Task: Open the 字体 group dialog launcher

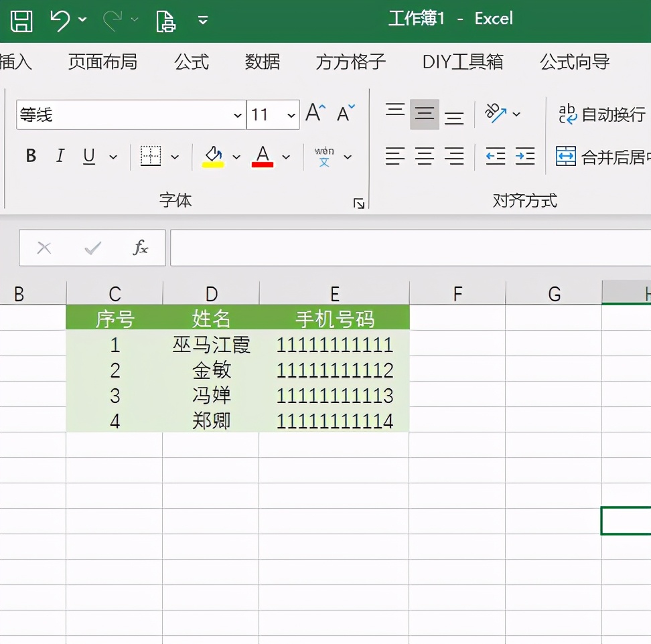Action: [x=359, y=202]
